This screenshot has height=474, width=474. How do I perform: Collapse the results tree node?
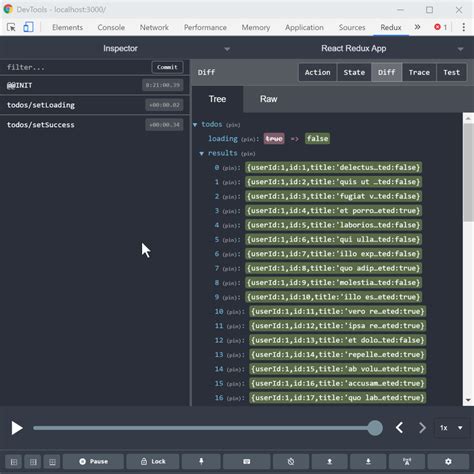tap(201, 153)
